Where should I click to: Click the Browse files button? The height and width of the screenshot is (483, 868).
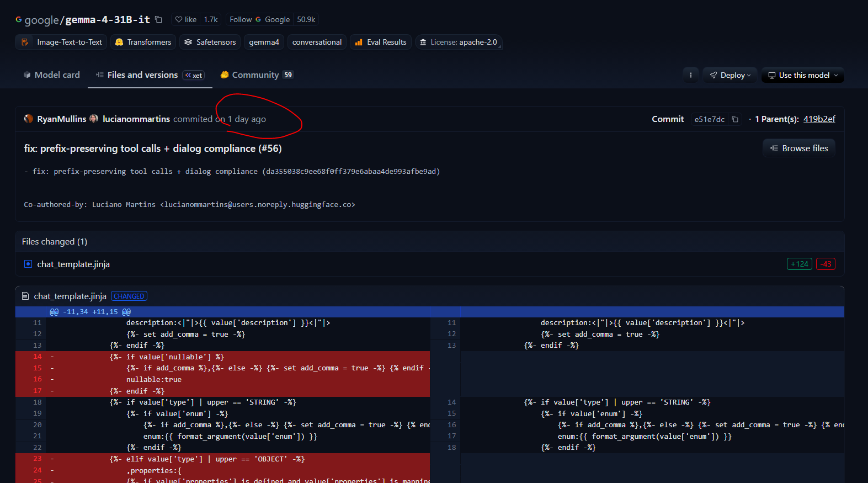799,148
